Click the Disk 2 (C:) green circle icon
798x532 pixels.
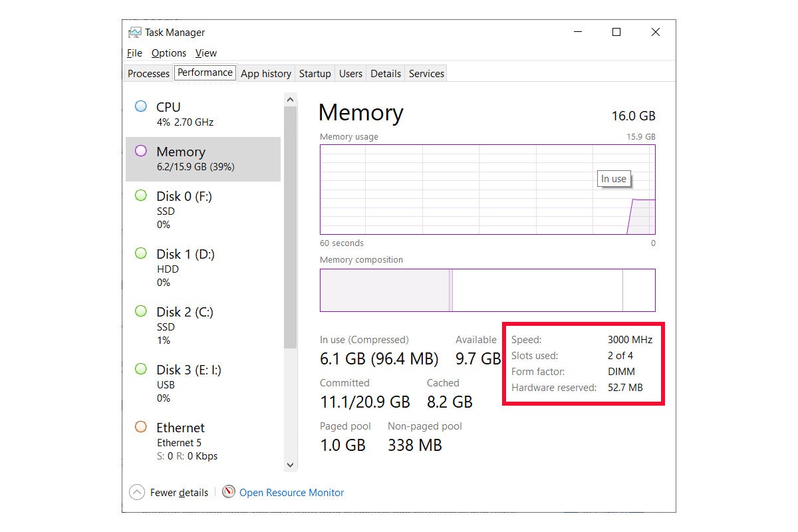[x=141, y=311]
